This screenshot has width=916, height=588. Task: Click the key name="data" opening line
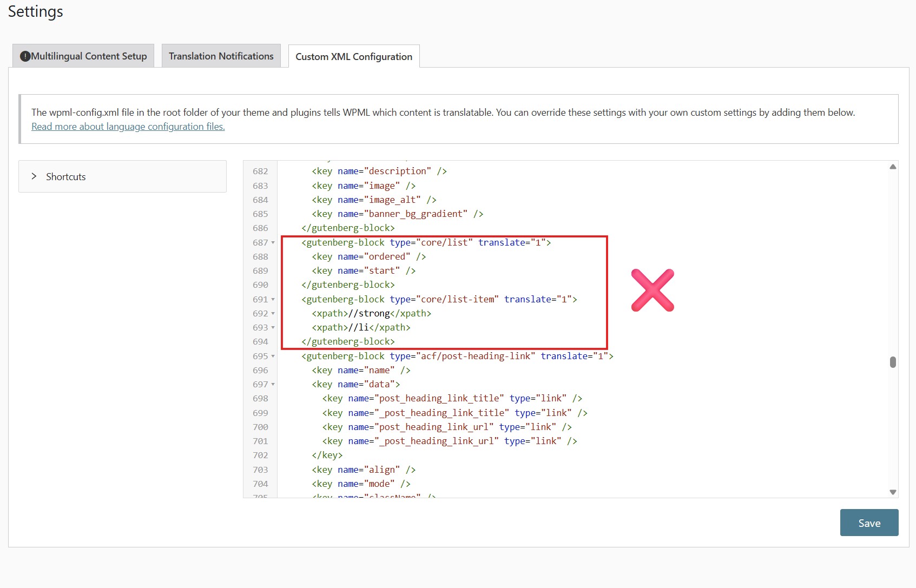[x=356, y=384]
